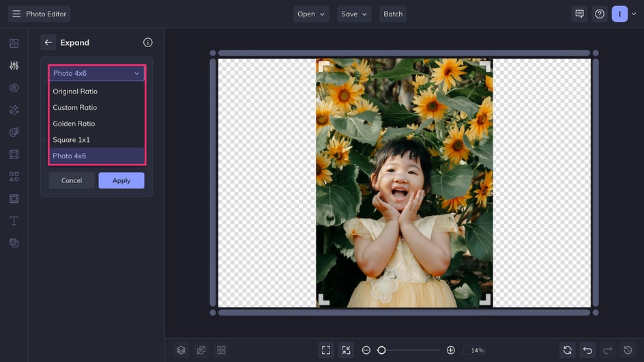The image size is (644, 362).
Task: Collapse the Photo 4x6 ratio dropdown
Action: pyautogui.click(x=96, y=73)
